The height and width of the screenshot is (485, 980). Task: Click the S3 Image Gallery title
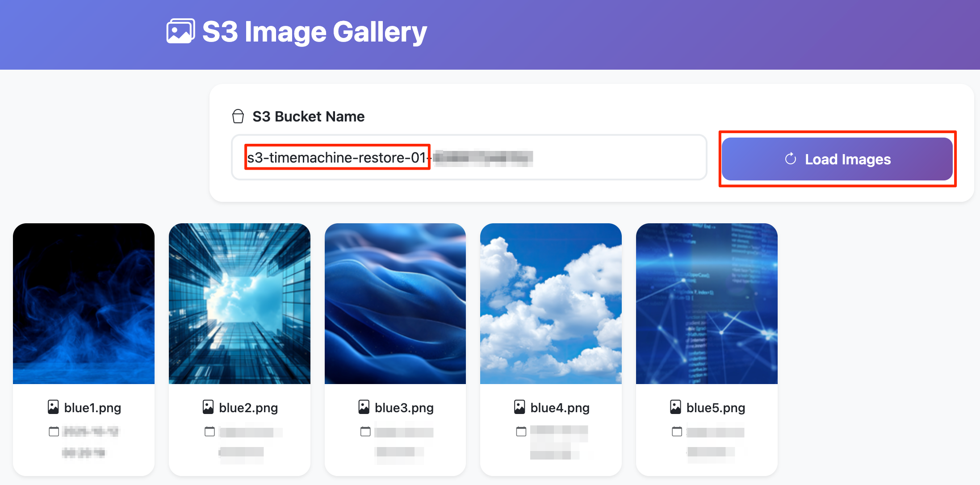coord(314,32)
